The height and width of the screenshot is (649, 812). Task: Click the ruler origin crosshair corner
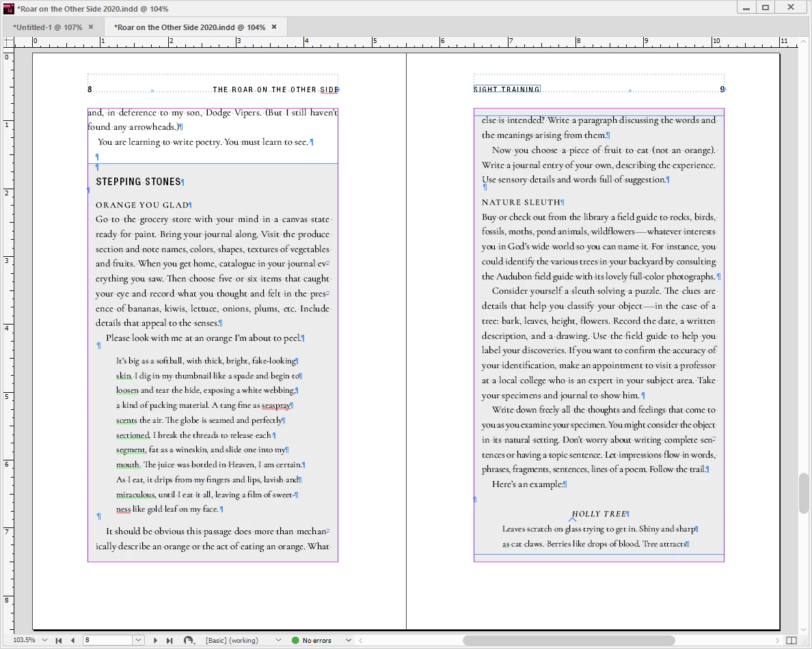click(x=8, y=42)
